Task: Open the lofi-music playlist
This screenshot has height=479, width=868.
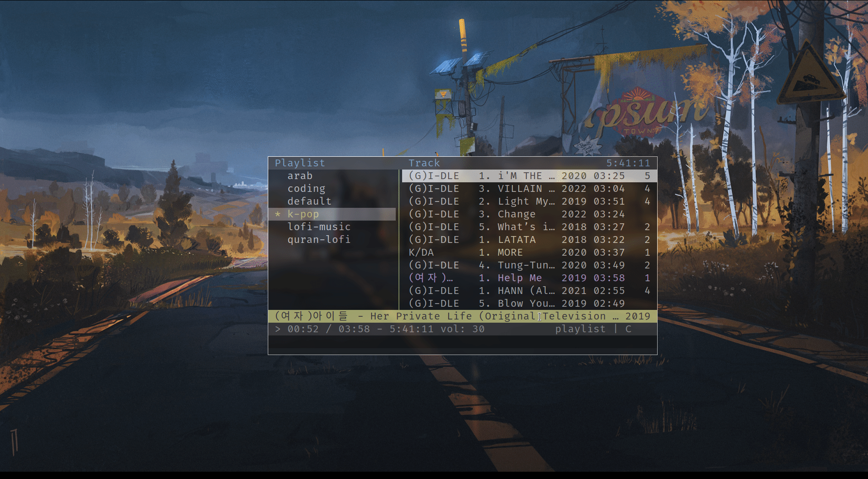Action: coord(319,227)
